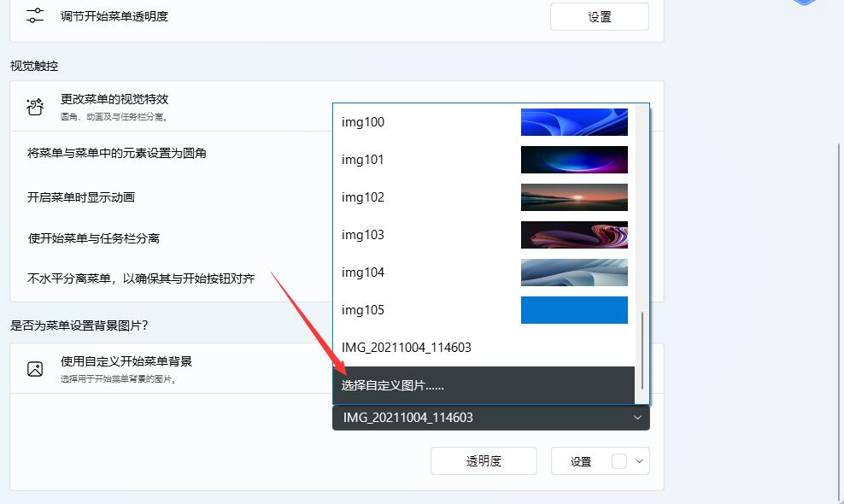Click the img104 gray waves thumbnail
The width and height of the screenshot is (844, 504).
[x=574, y=273]
